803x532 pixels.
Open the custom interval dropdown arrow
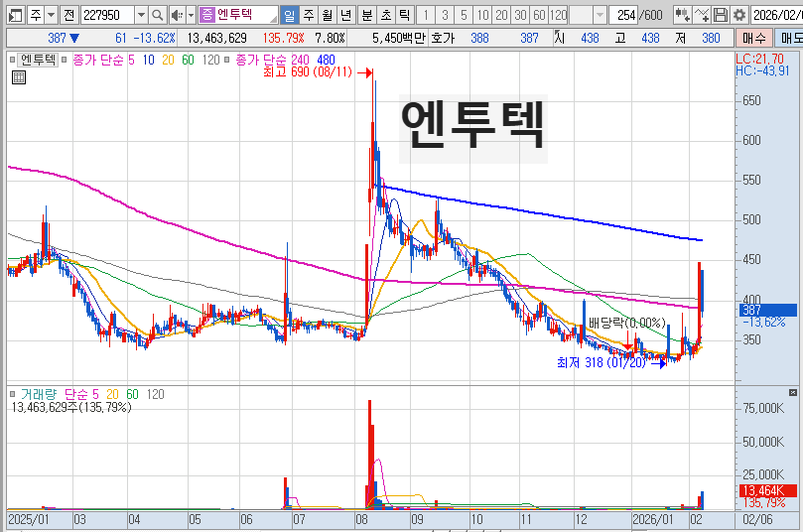(x=600, y=15)
